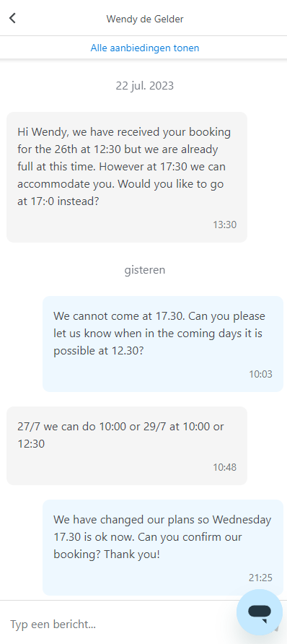287x644 pixels.
Task: Open the dark chat support widget bubble
Action: [x=260, y=612]
